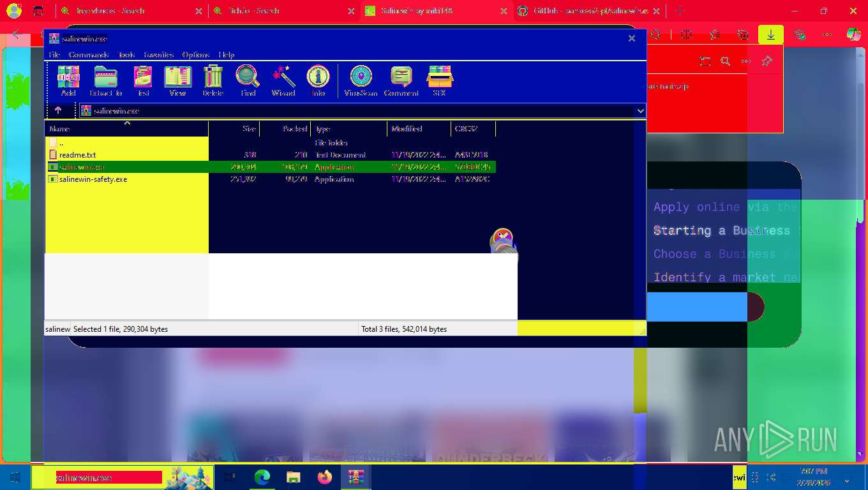Click browser downloads icon
The width and height of the screenshot is (868, 490).
point(771,35)
